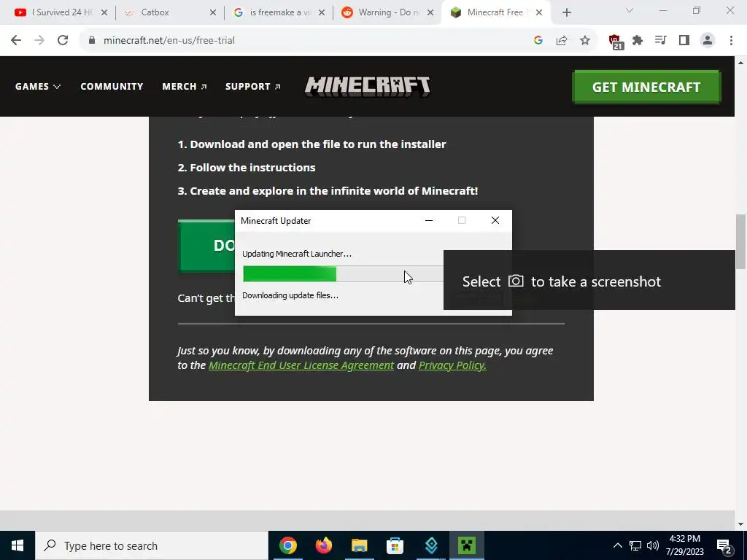
Task: Open the Chrome profile avatar
Action: [708, 41]
